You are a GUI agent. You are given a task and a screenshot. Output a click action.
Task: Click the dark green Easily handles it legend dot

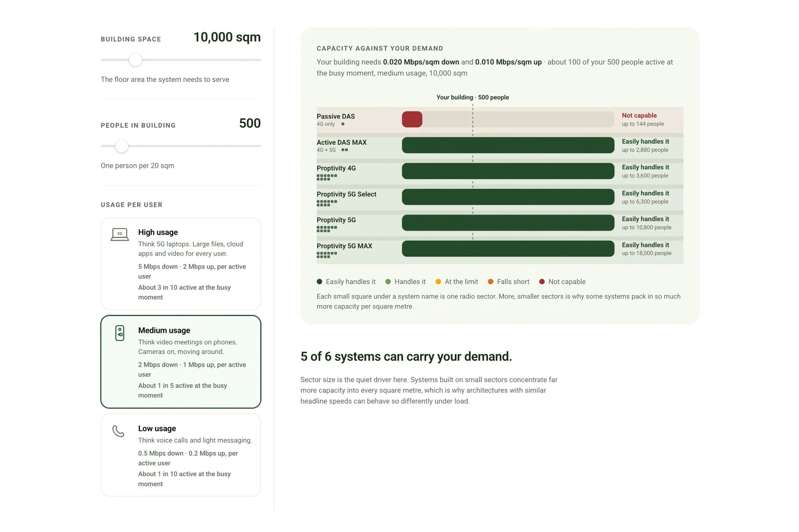pos(319,282)
